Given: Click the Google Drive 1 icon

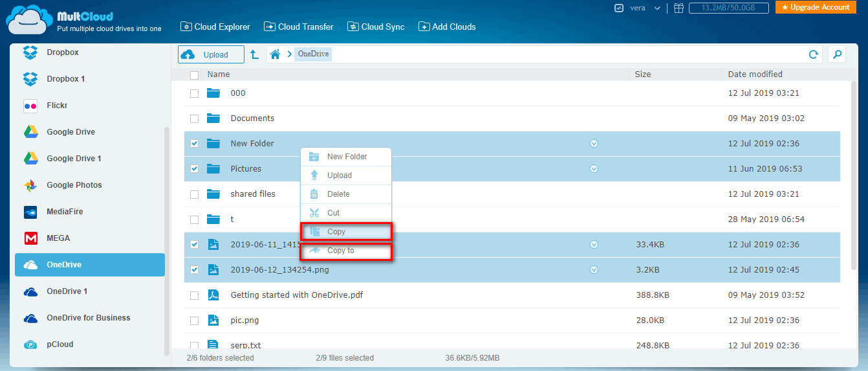Looking at the screenshot, I should pyautogui.click(x=30, y=158).
